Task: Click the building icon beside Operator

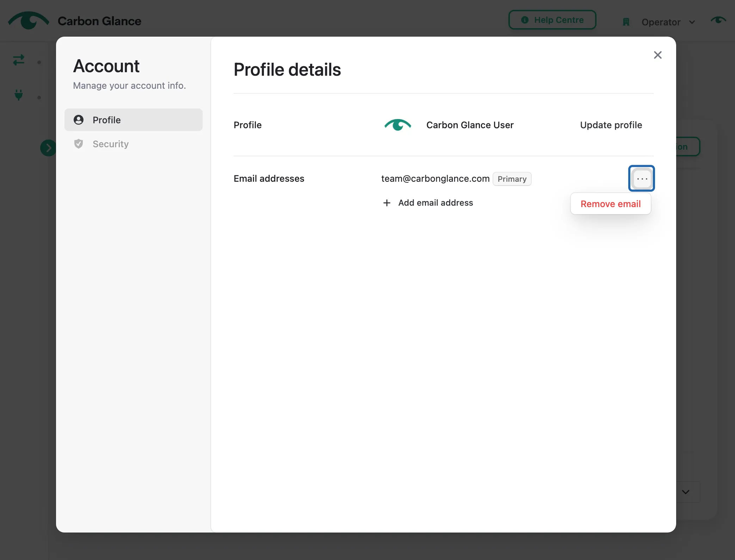Action: pos(626,22)
